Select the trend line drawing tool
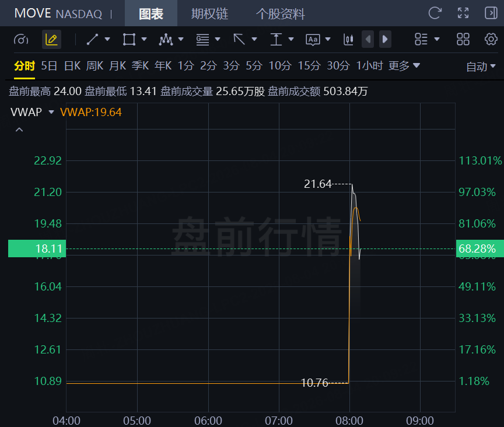 (92, 40)
